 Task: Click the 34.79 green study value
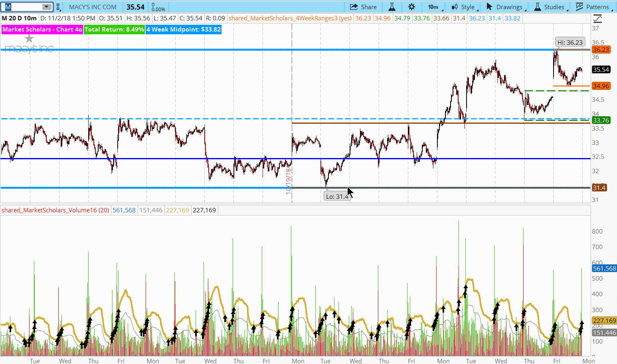click(x=402, y=18)
